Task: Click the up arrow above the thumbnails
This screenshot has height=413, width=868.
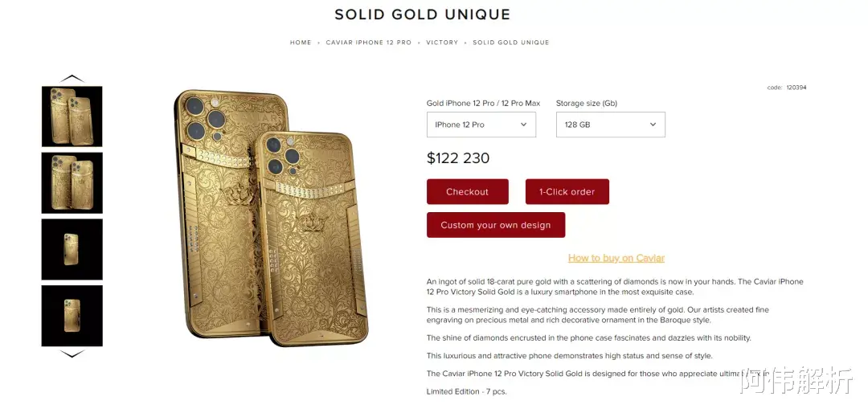Action: pyautogui.click(x=72, y=79)
